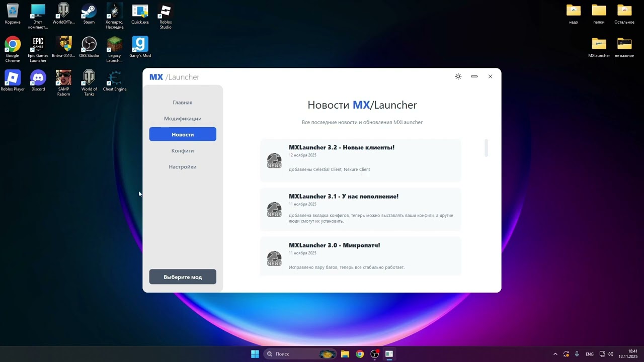Select the Остальное folder on desktop
The width and height of the screenshot is (644, 362).
click(624, 14)
